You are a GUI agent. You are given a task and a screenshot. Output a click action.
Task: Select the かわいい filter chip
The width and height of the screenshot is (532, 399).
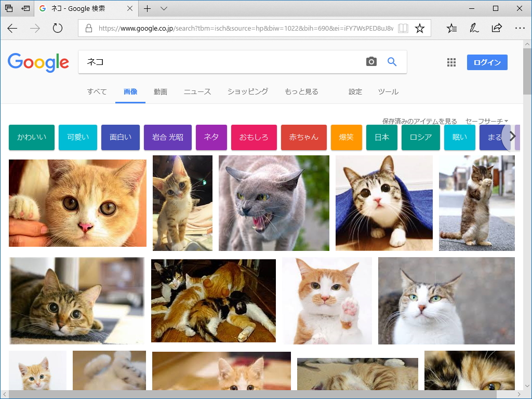coord(31,137)
